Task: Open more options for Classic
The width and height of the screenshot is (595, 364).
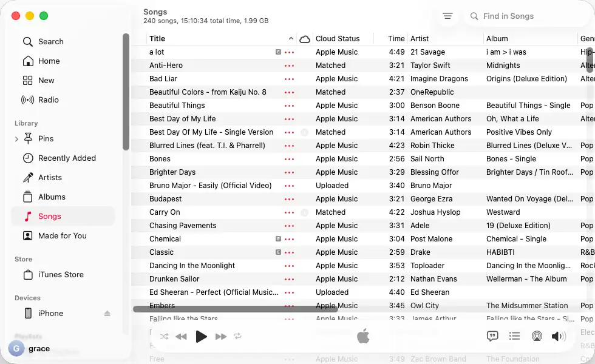Action: point(289,252)
